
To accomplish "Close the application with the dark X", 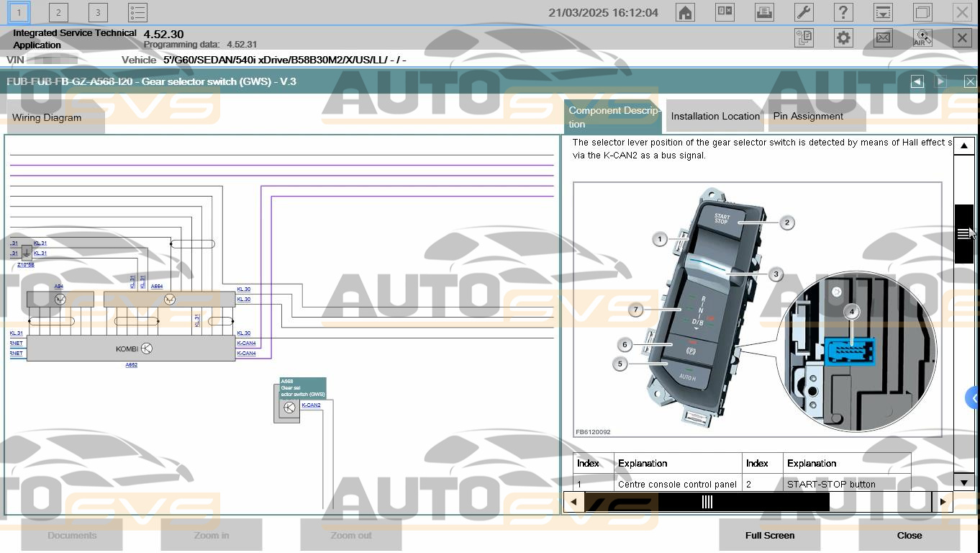I will tap(962, 38).
